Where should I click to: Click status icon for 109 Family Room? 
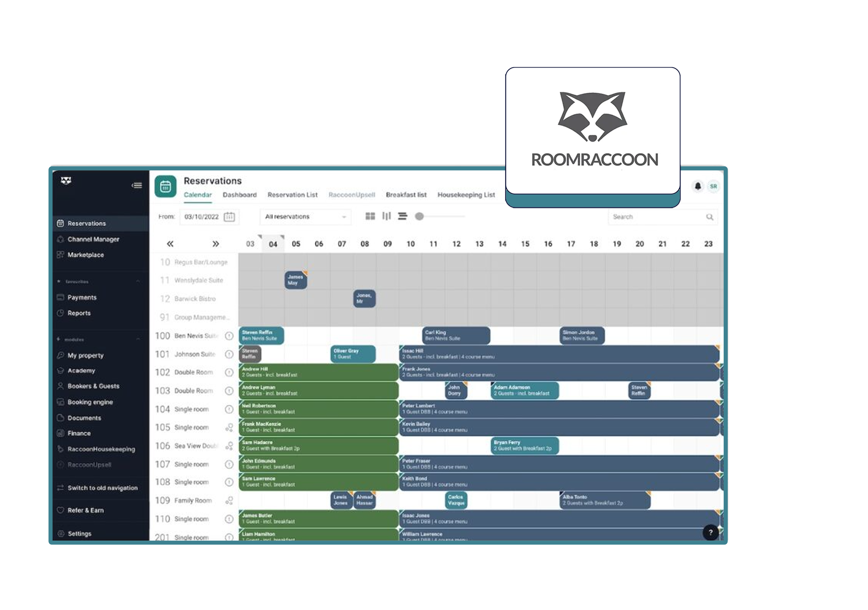(229, 501)
